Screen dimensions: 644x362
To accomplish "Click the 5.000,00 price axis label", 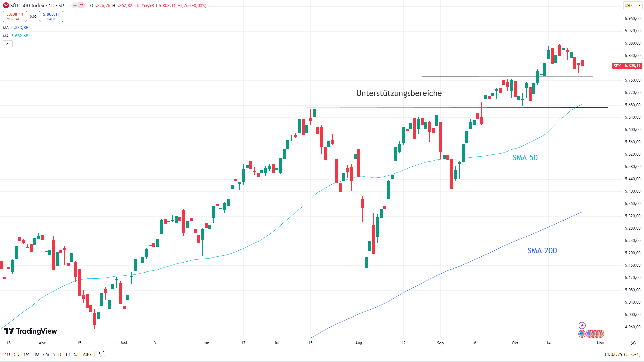I will [x=633, y=314].
